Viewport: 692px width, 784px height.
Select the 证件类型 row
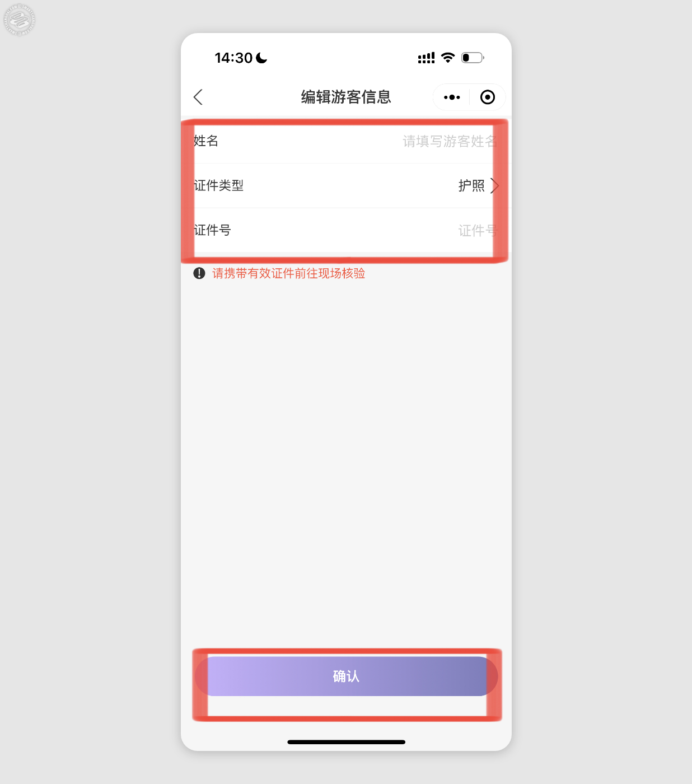click(x=346, y=185)
